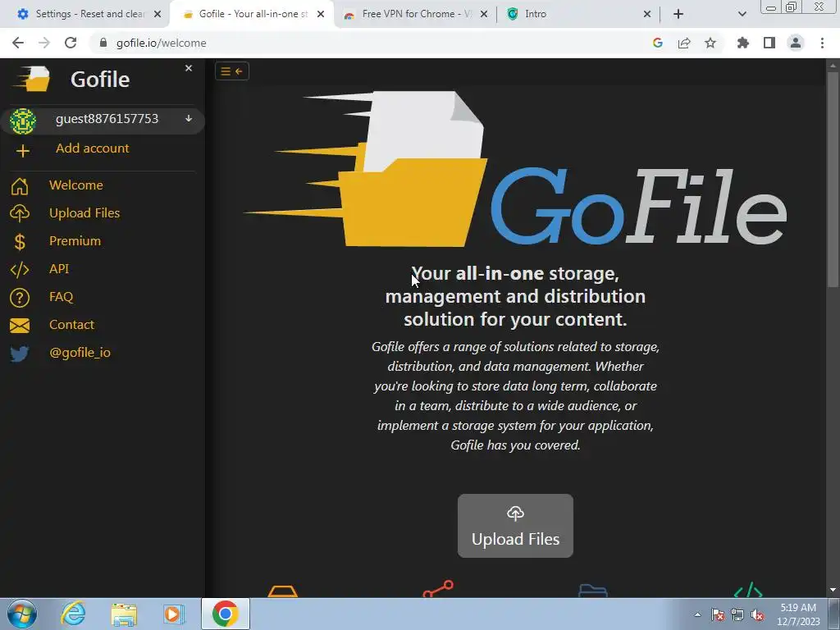
Task: Click the Gofile logo icon in sidebar
Action: click(33, 79)
